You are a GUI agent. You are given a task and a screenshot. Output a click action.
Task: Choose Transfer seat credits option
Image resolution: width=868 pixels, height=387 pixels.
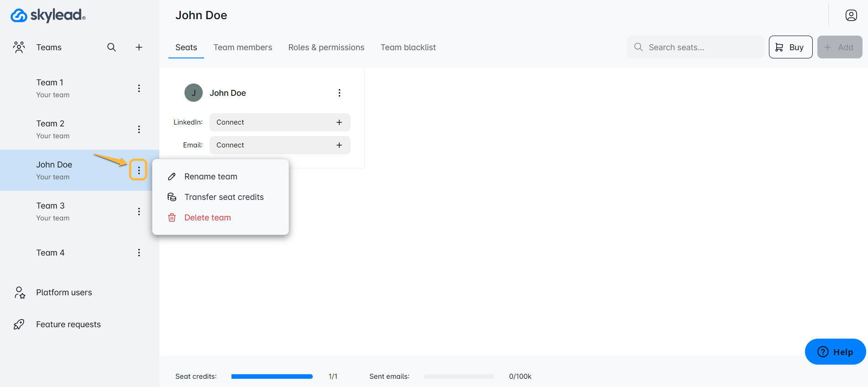pos(224,197)
